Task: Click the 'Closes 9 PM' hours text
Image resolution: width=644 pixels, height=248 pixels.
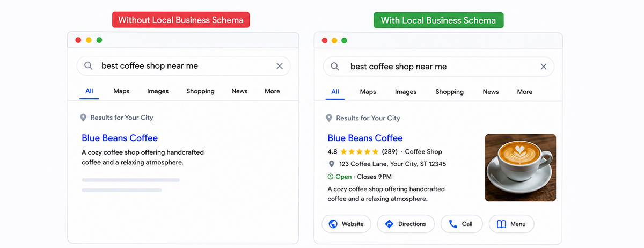Action: point(374,177)
